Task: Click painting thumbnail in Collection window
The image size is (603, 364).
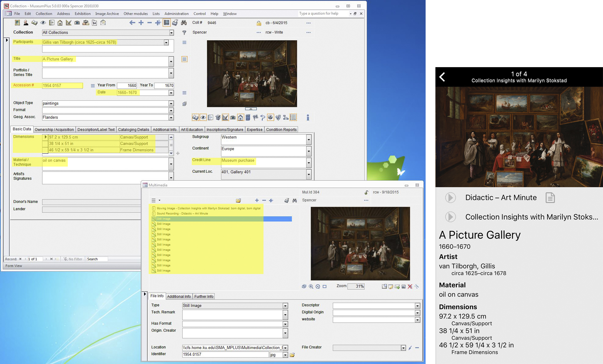Action: point(252,74)
